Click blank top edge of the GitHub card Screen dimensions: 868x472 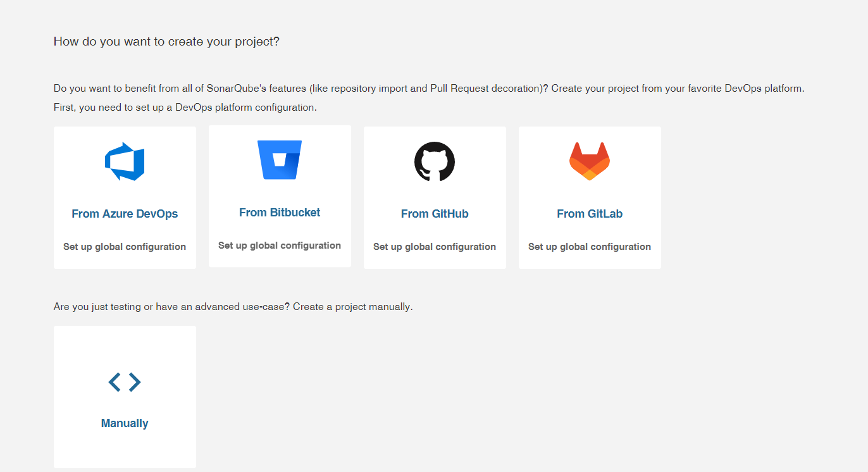(435, 132)
